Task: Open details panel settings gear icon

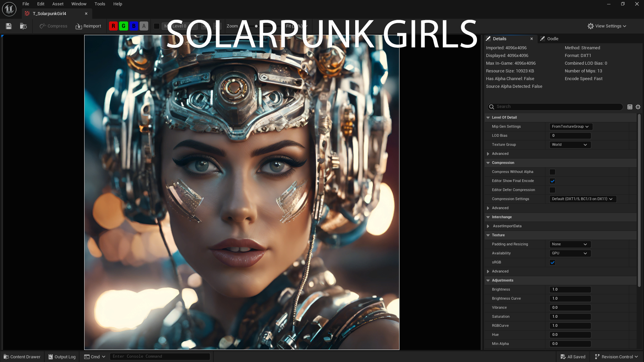Action: (638, 107)
